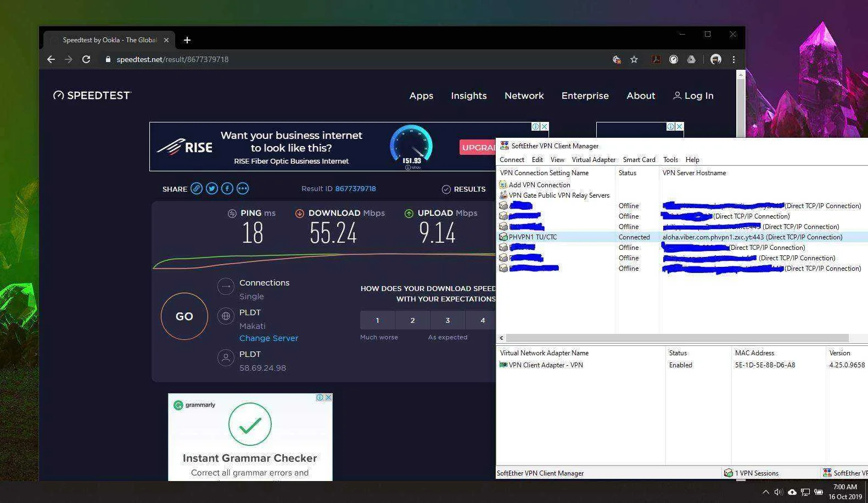The image size is (868, 503).
Task: Click the address bar URL
Action: [x=172, y=59]
